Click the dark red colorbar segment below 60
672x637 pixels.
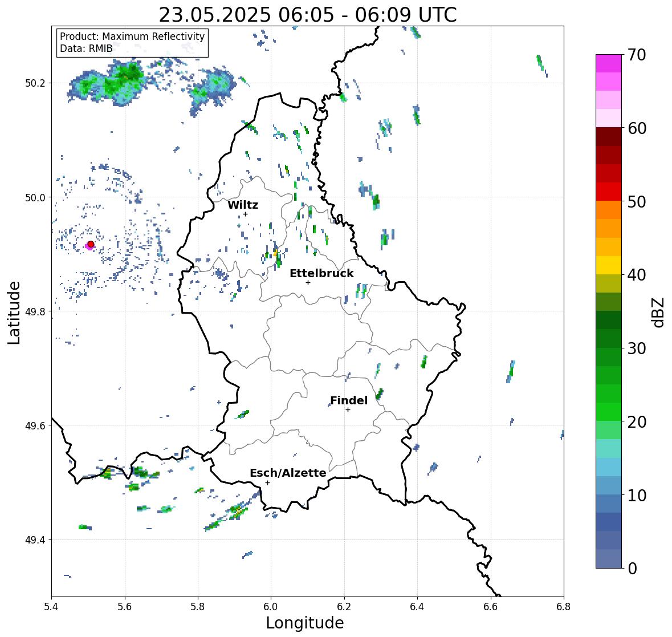click(609, 137)
